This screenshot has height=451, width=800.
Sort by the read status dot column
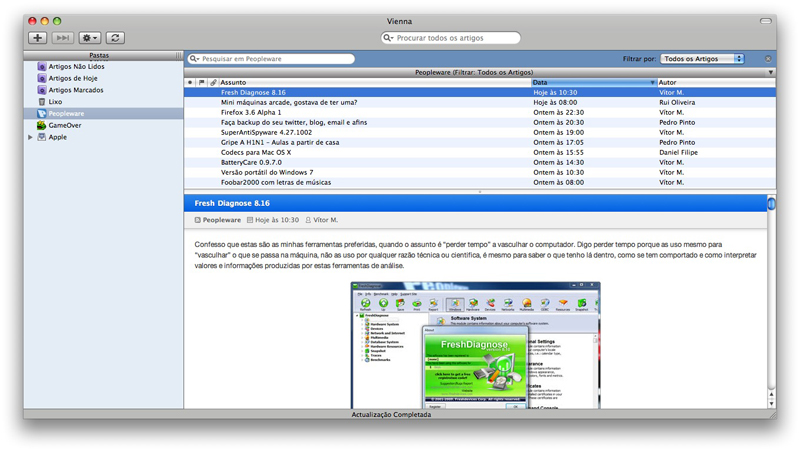point(190,82)
